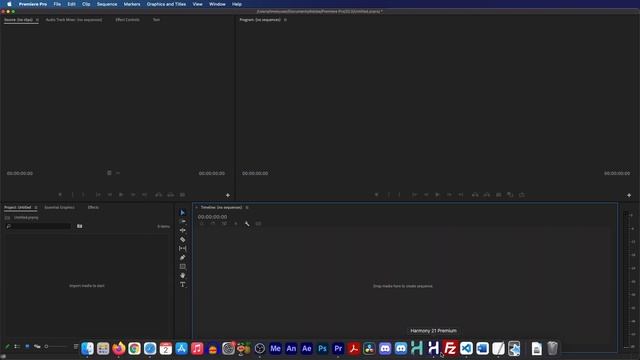Screen dimensions: 640x360
Task: Open Google Chrome from the Dock
Action: [x=134, y=348]
